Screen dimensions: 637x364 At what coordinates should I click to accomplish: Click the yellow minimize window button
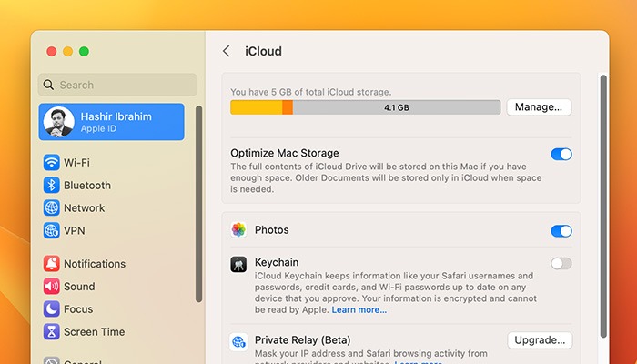pos(68,52)
